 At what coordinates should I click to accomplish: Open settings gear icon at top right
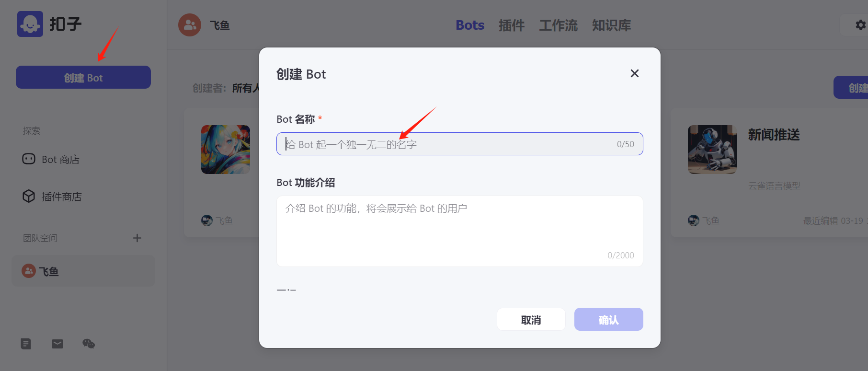(860, 25)
